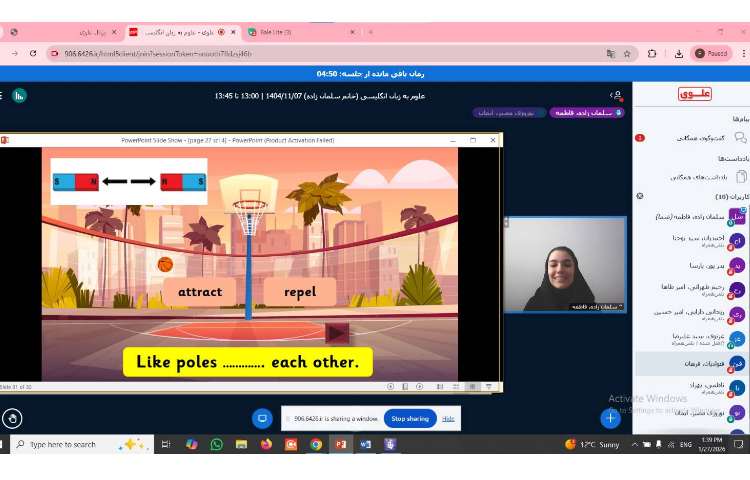750x480 pixels.
Task: Open the translate page icon in address bar
Action: pos(611,54)
